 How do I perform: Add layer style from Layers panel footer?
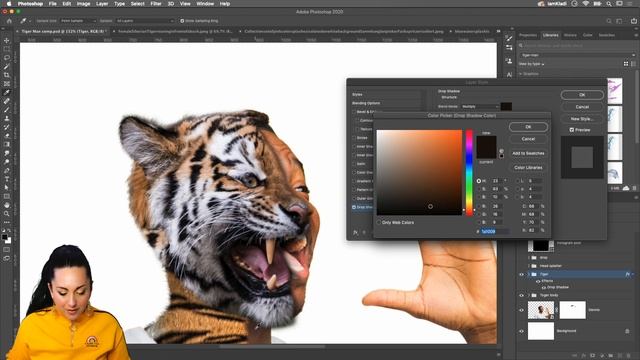pos(584,356)
